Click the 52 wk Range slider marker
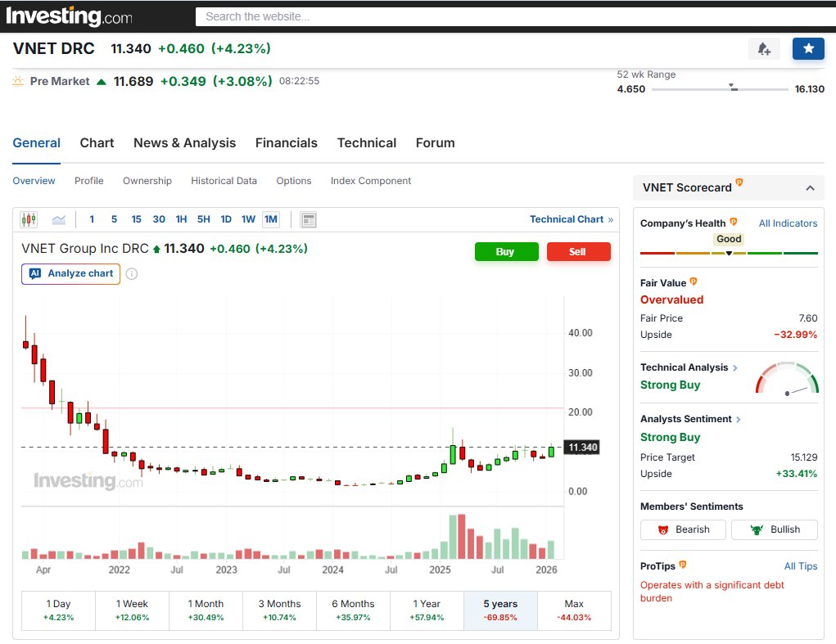 point(732,87)
